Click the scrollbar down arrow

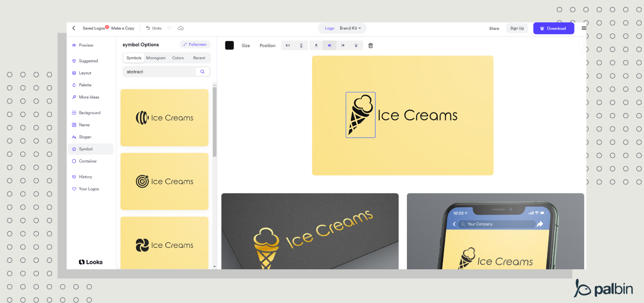(214, 267)
